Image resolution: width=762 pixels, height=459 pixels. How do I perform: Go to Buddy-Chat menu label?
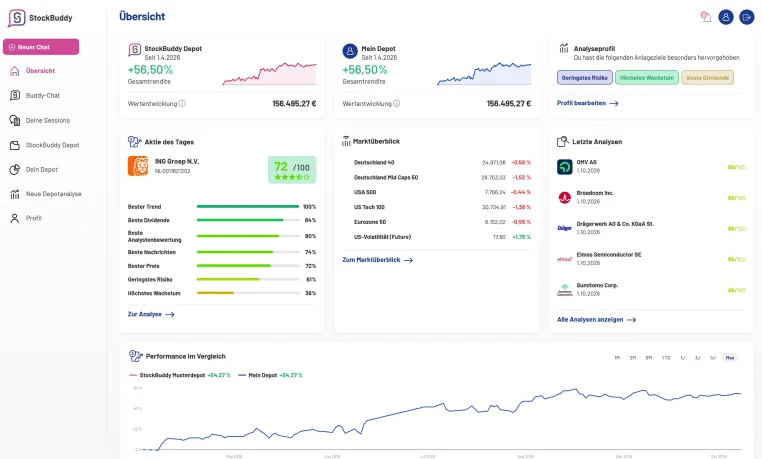point(43,96)
